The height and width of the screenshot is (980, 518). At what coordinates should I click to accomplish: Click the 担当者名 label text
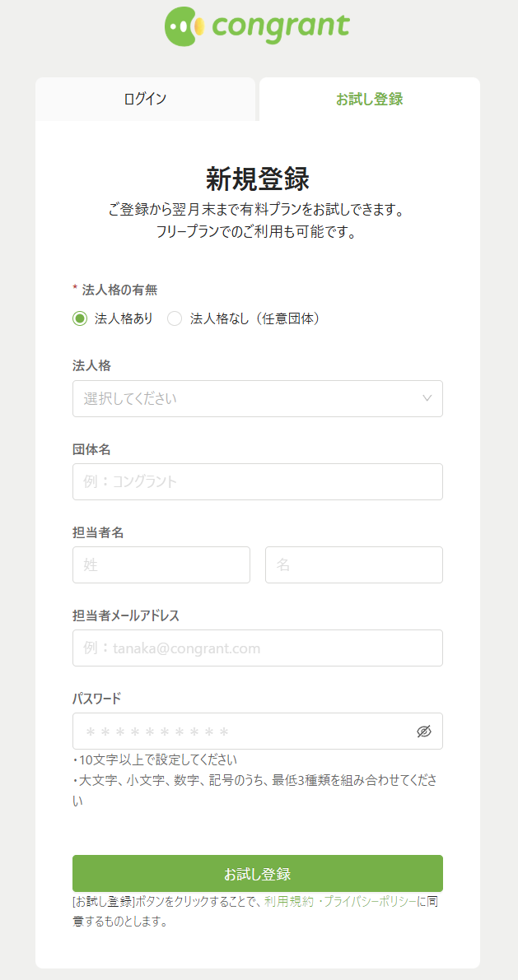[98, 532]
